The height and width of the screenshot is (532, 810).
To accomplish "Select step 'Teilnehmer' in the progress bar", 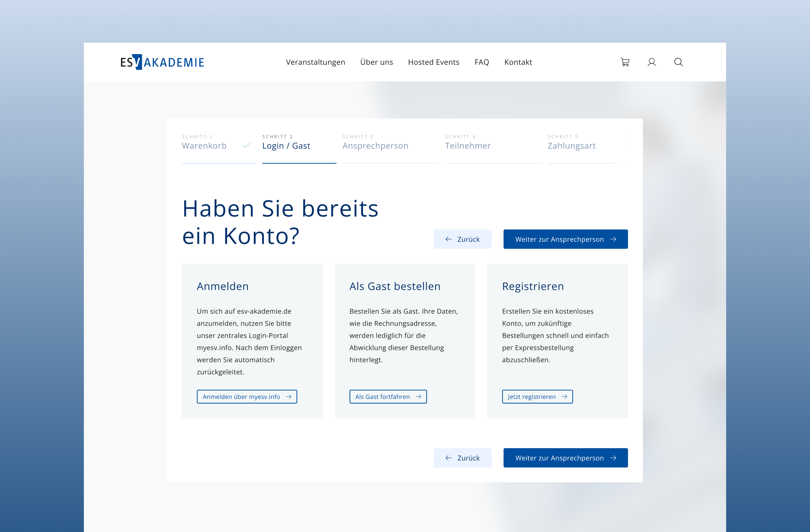I will 468,146.
